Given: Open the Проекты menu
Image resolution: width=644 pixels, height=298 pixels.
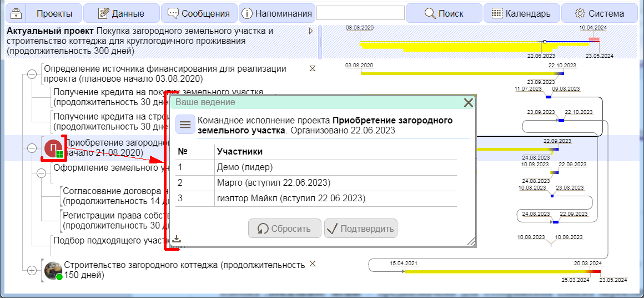Looking at the screenshot, I should tap(54, 13).
